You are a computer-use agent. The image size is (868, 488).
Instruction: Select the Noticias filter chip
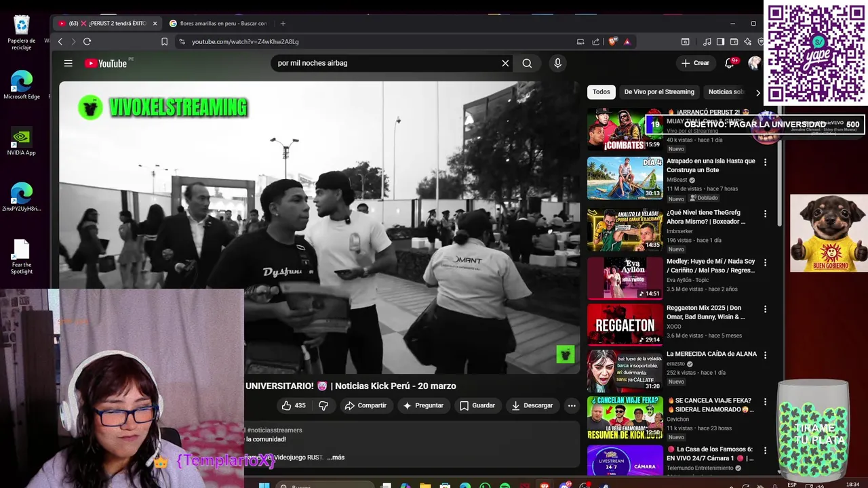pos(726,92)
